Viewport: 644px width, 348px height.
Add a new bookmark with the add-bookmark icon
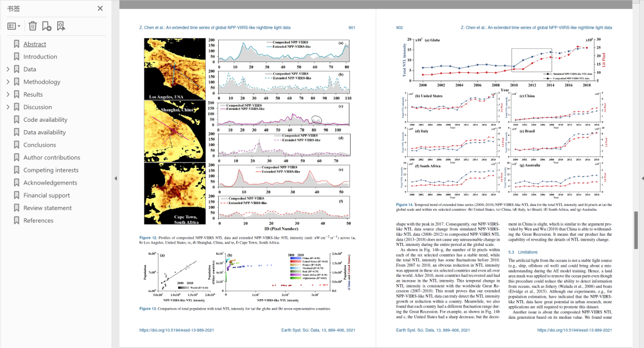47,26
